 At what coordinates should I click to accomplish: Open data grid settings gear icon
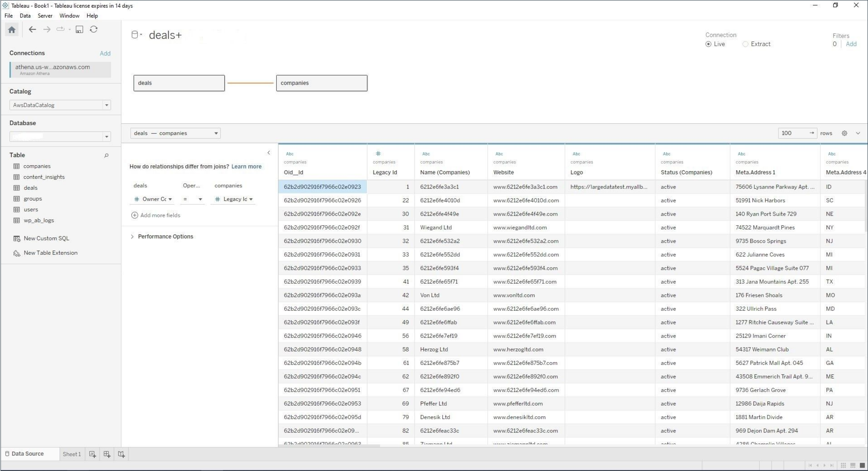(x=844, y=133)
